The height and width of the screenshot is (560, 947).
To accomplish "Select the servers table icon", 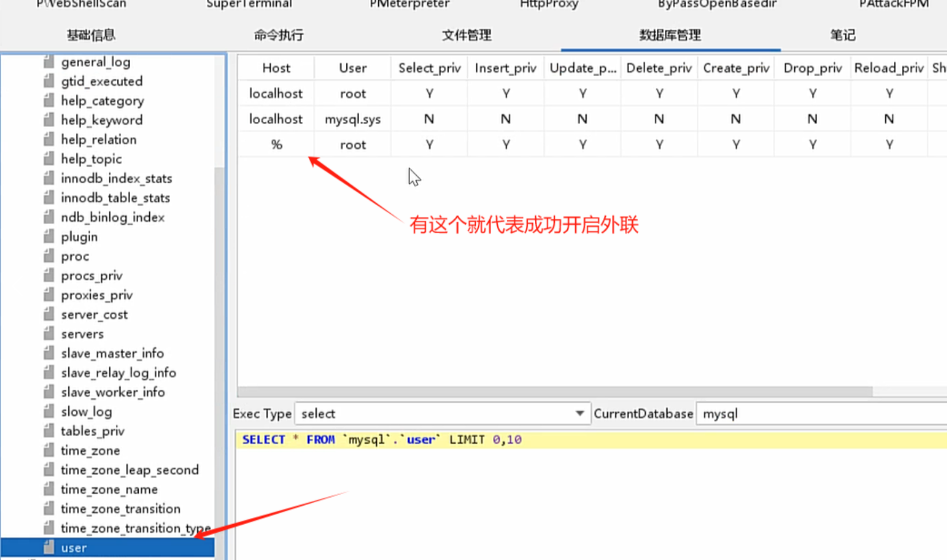I will [x=49, y=333].
